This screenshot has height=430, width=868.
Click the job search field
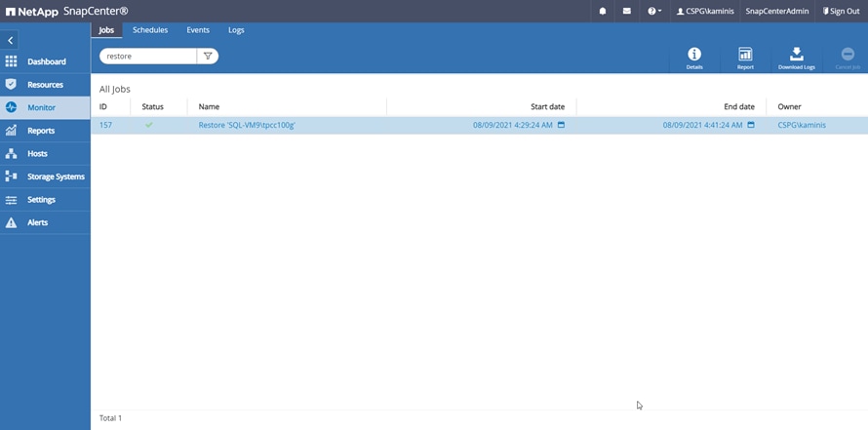click(148, 56)
